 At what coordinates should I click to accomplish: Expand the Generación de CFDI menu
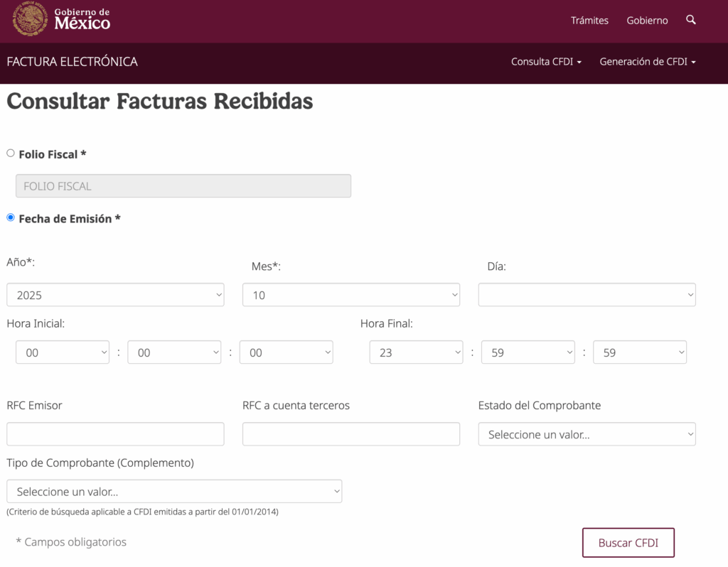647,62
